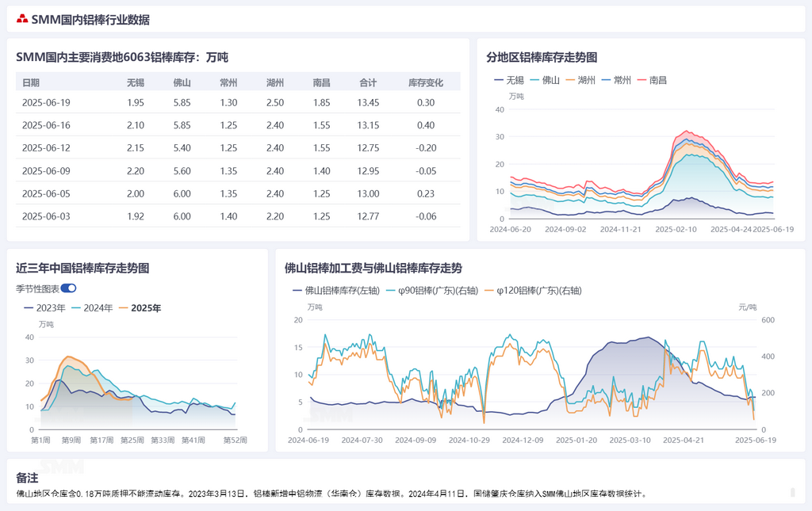Click the 湖州 column header in table
812x511 pixels.
[x=275, y=82]
